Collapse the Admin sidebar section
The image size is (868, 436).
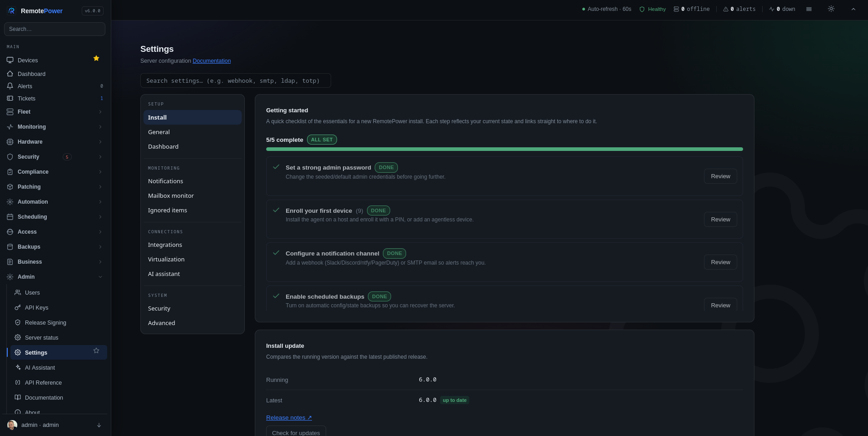point(55,277)
